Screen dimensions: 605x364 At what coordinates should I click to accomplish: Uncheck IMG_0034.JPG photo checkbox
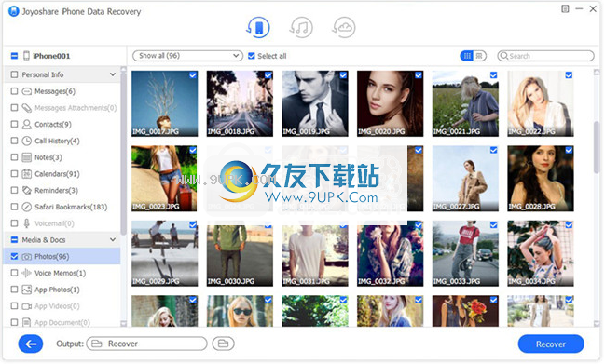coord(569,225)
